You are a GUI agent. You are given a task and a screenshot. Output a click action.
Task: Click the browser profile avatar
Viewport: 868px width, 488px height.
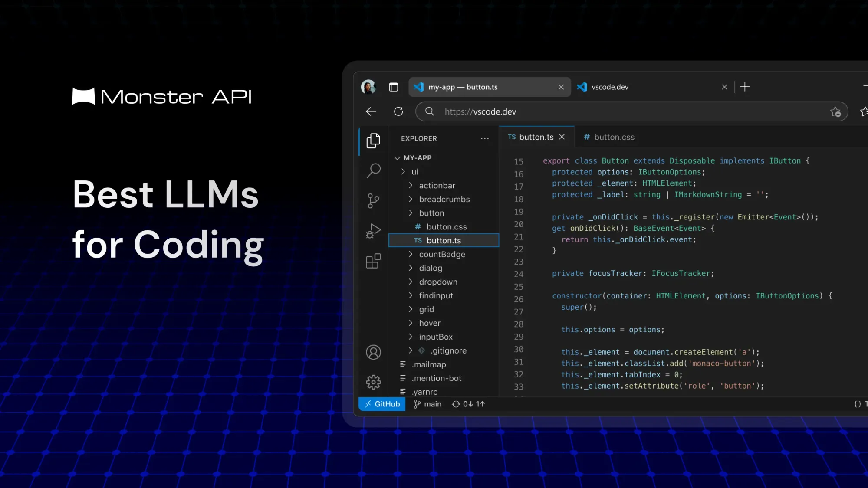(368, 87)
